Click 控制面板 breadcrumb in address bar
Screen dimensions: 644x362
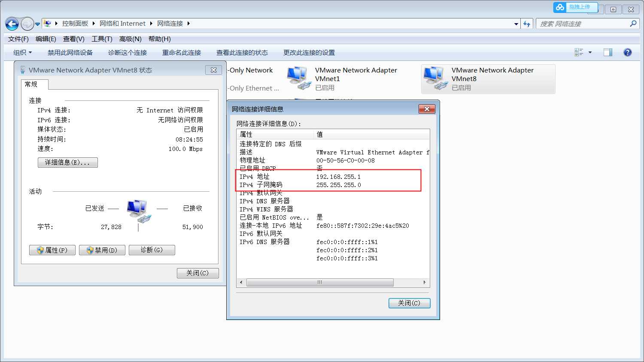coord(75,24)
